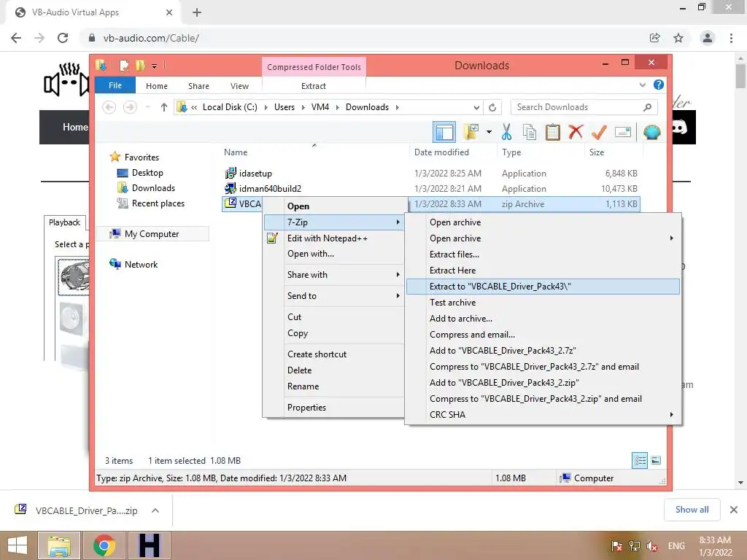The height and width of the screenshot is (560, 747).
Task: Reload the vb-audio.com page in Chrome
Action: click(x=63, y=38)
